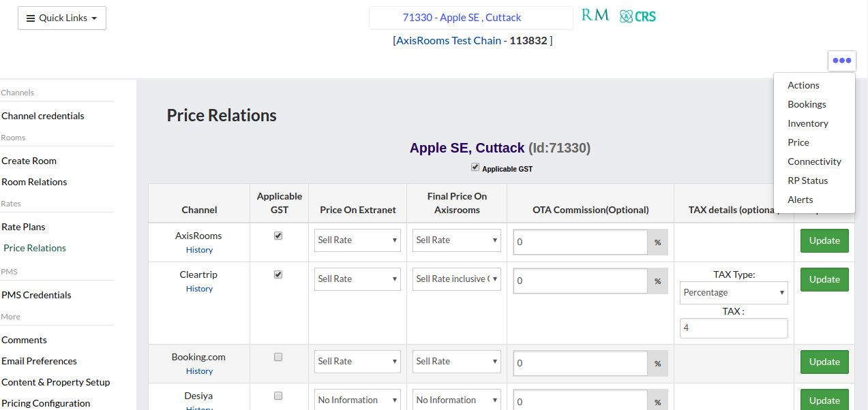Click Update button for Booking.com row

[x=824, y=362]
